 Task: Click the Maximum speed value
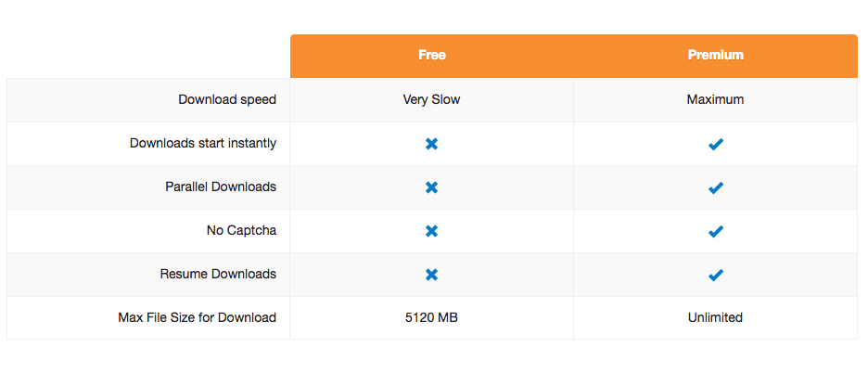715,100
